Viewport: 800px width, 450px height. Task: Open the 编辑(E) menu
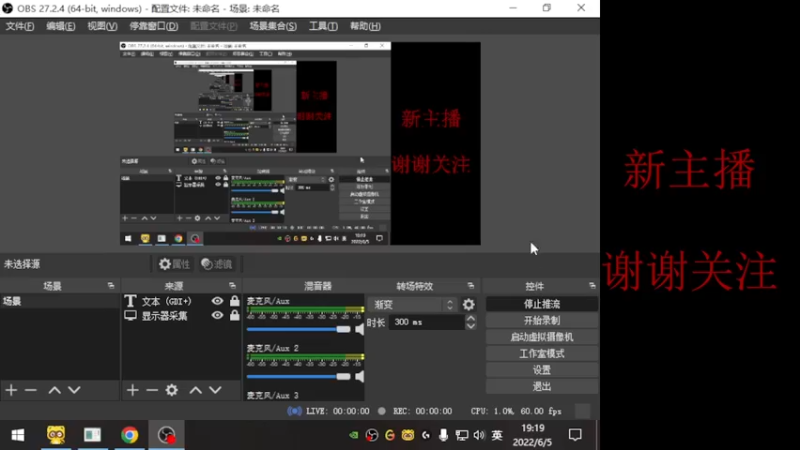(61, 26)
